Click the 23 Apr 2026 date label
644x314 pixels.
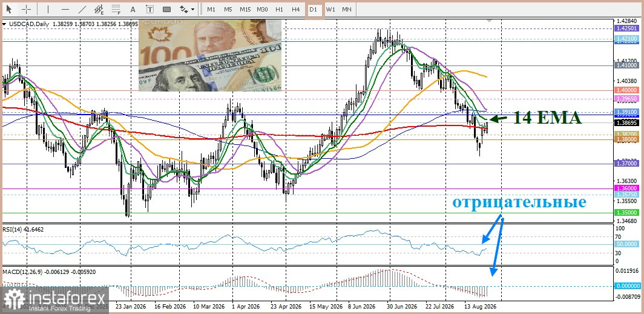pyautogui.click(x=287, y=307)
